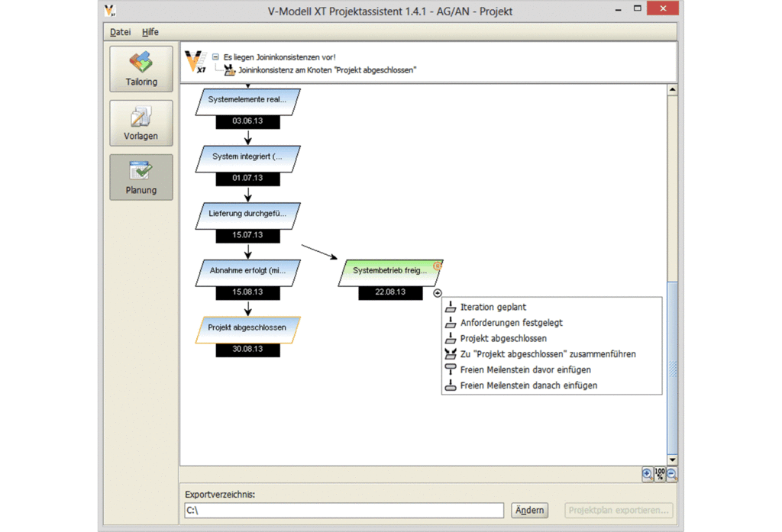782x532 pixels.
Task: Select the 'Projekt abgeschlossen' milestone node
Action: (247, 330)
